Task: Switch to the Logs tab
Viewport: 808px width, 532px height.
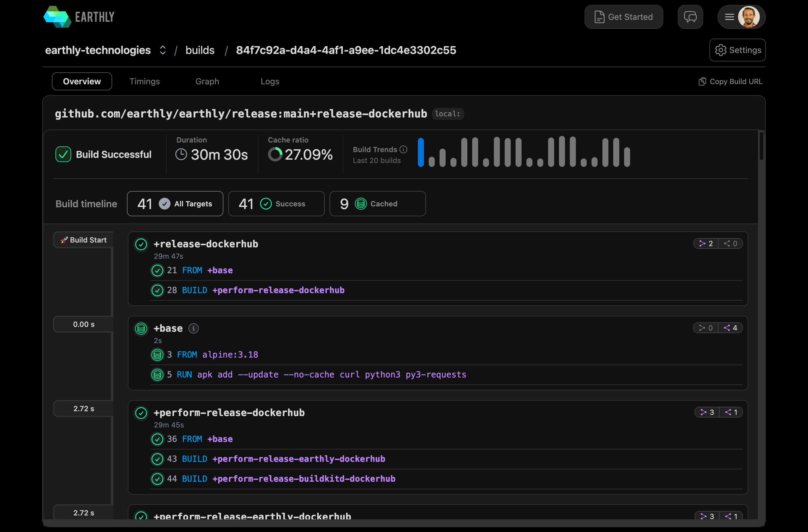Action: [270, 81]
